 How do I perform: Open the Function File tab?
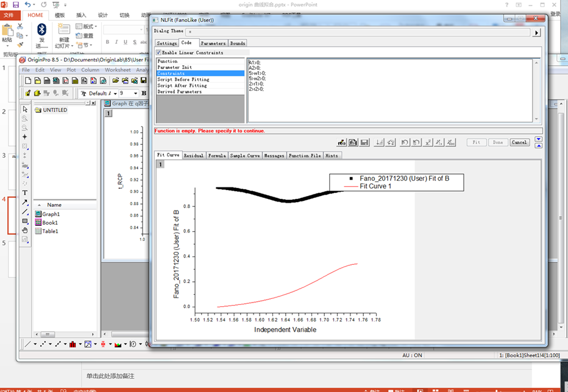pos(305,156)
